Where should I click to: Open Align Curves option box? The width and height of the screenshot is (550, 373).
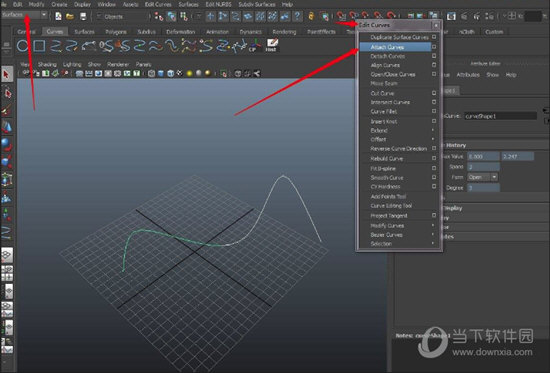pyautogui.click(x=434, y=65)
